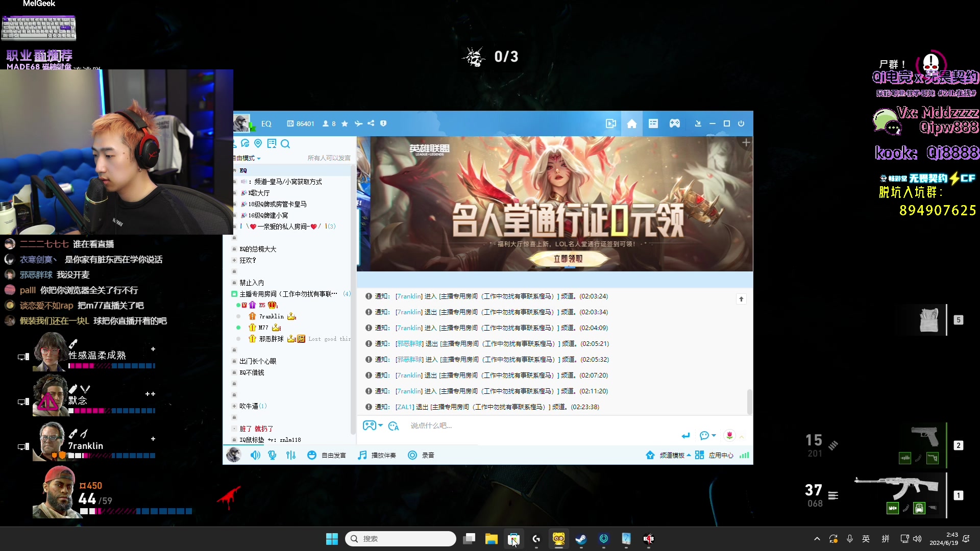
Task: Select the 18级Q牌或房管卡皇马 channel
Action: pos(277,204)
